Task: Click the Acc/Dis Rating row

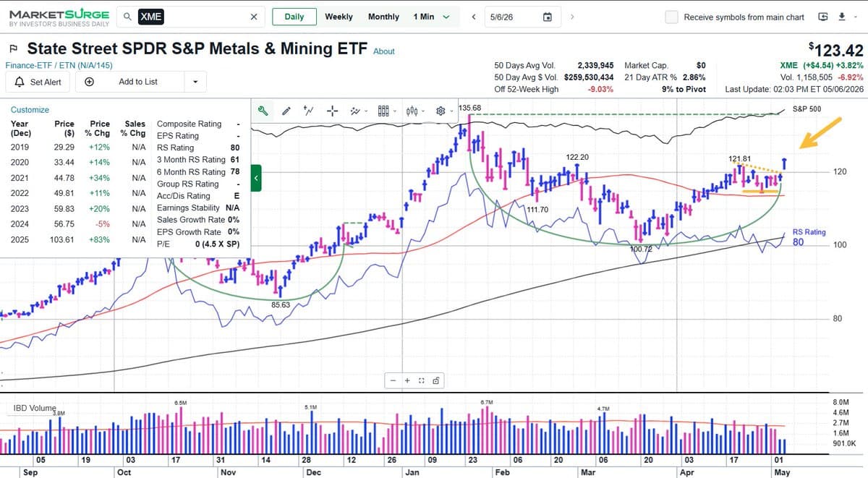Action: click(x=198, y=196)
